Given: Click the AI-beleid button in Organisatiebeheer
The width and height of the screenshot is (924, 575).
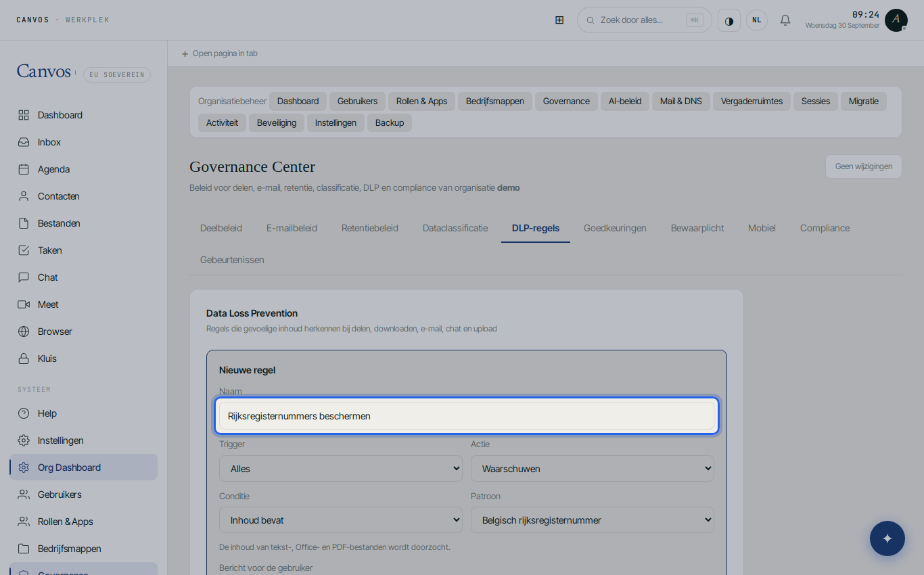Looking at the screenshot, I should pos(625,101).
